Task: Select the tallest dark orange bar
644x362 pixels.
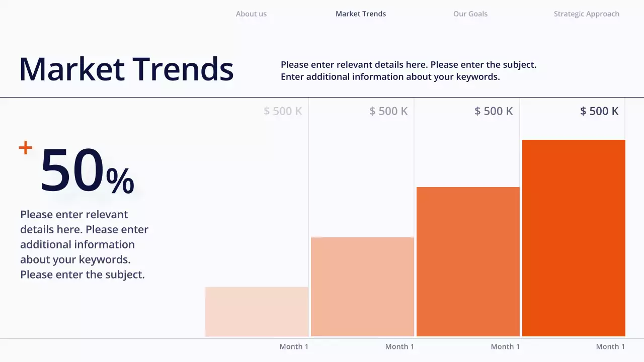Action: click(x=574, y=238)
